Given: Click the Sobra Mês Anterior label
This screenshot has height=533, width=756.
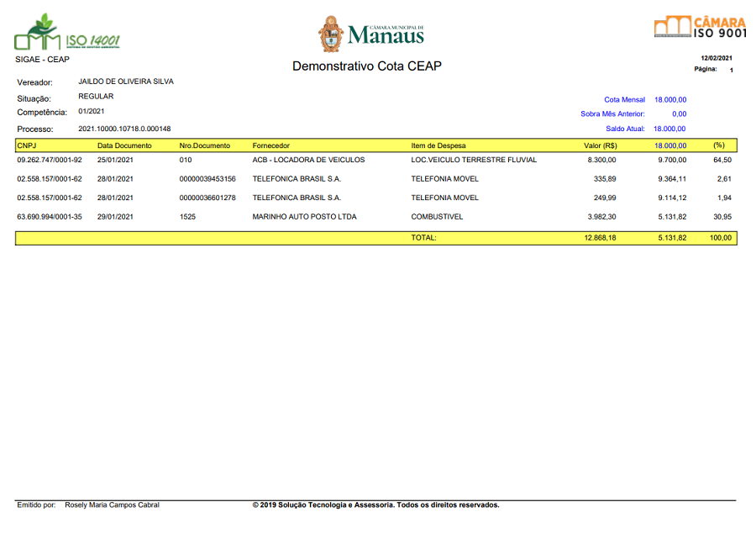Looking at the screenshot, I should [x=612, y=113].
